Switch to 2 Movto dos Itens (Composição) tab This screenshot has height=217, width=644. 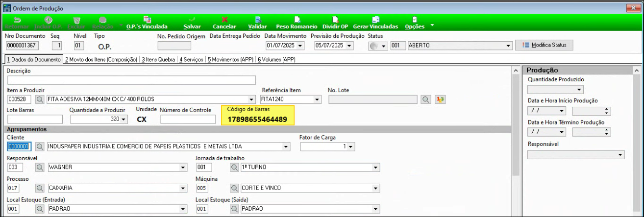click(x=101, y=59)
